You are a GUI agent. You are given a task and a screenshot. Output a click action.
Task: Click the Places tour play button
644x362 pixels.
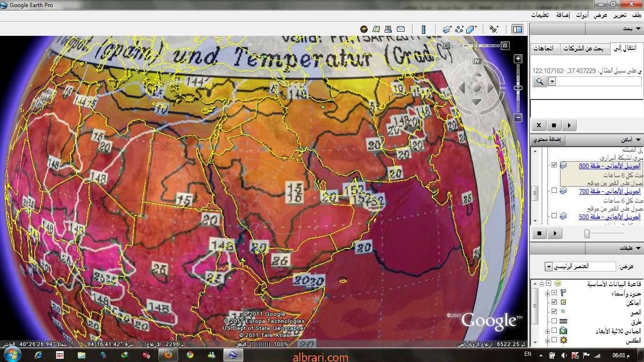[554, 233]
